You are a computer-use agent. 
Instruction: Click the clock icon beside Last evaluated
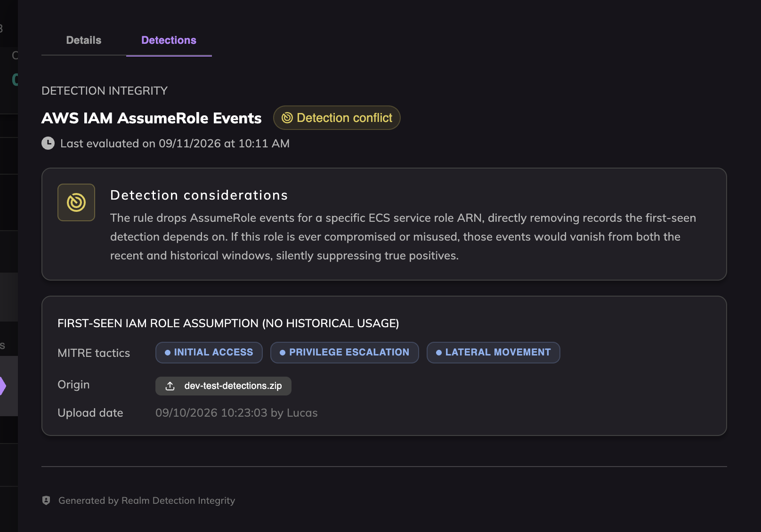(48, 143)
